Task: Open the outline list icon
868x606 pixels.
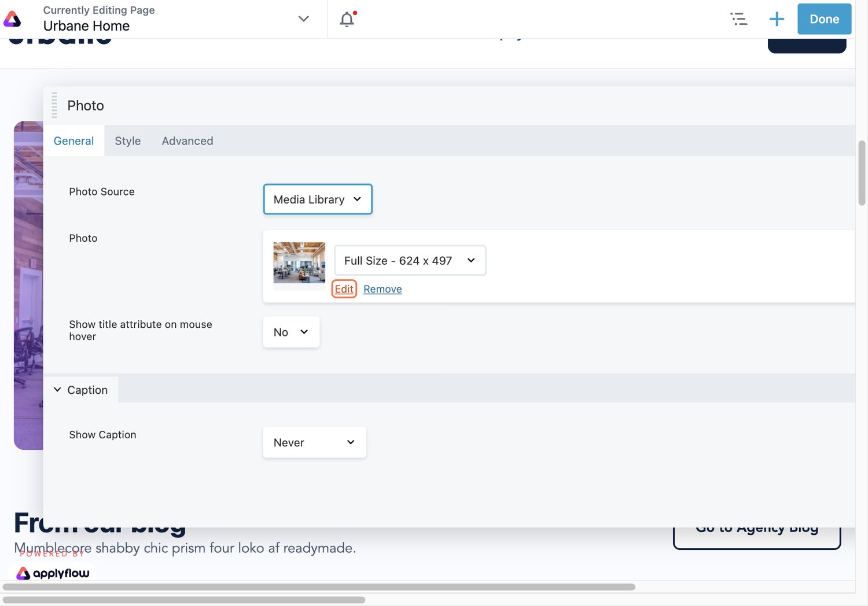Action: [739, 19]
